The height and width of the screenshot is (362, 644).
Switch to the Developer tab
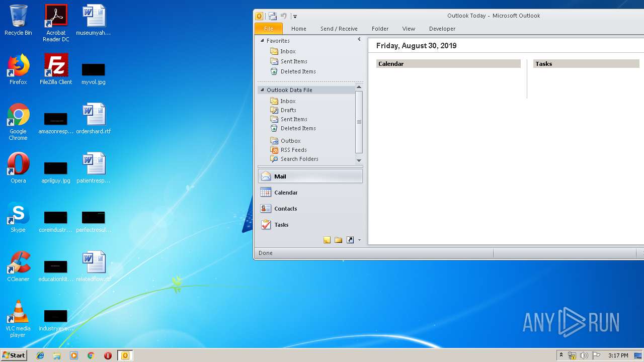[x=442, y=29]
